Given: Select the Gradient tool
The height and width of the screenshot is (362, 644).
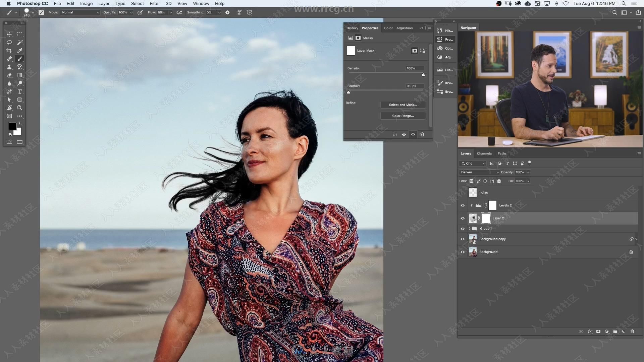Looking at the screenshot, I should click(19, 75).
